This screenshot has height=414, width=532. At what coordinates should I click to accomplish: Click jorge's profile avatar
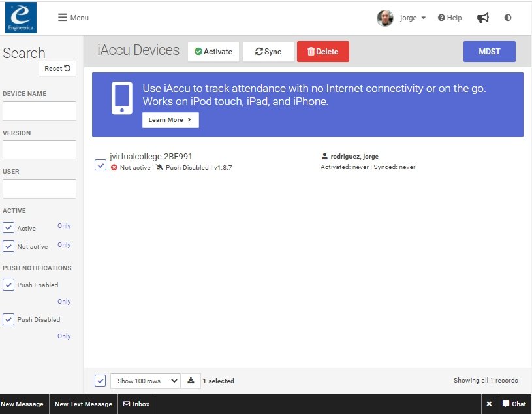(x=384, y=18)
